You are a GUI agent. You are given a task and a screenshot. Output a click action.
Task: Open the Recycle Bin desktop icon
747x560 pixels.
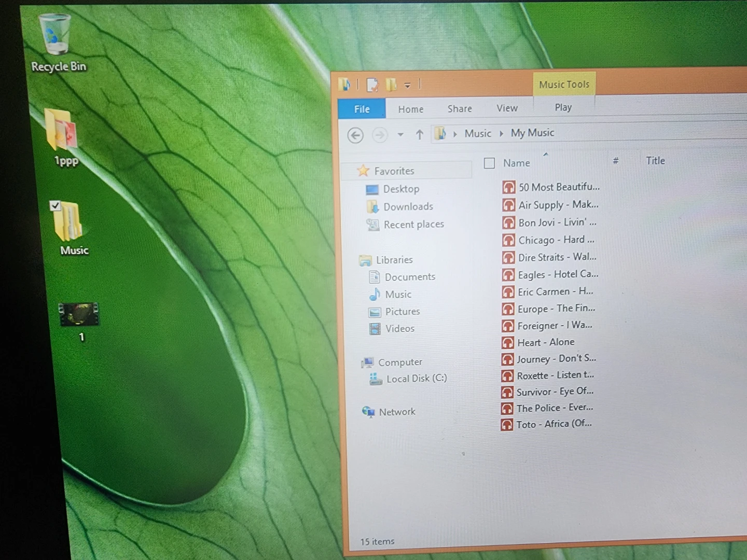point(56,43)
